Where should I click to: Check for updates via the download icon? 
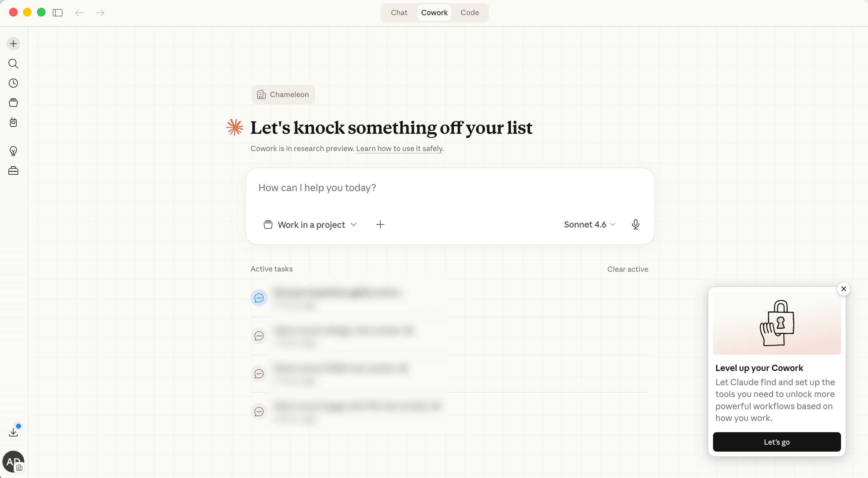13,432
